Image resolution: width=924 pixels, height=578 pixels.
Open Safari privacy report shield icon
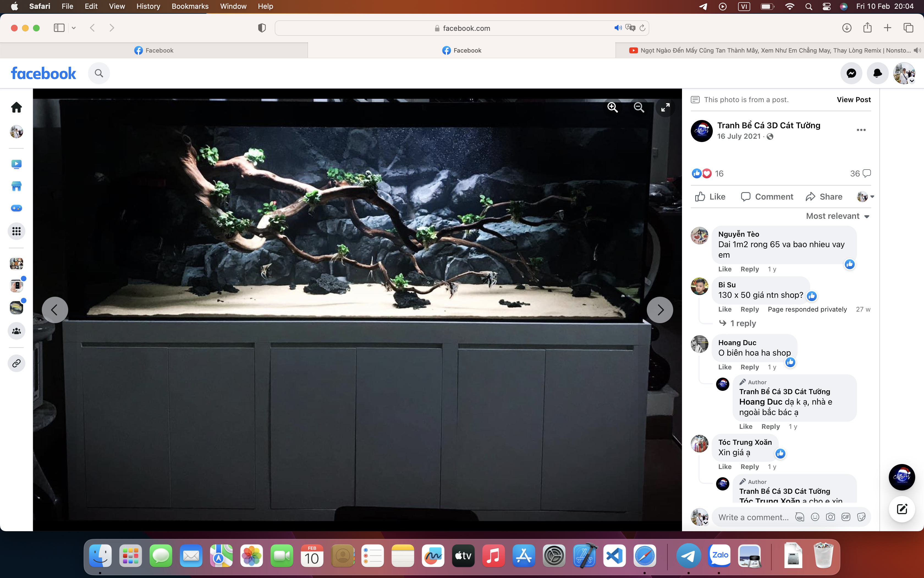pyautogui.click(x=262, y=28)
